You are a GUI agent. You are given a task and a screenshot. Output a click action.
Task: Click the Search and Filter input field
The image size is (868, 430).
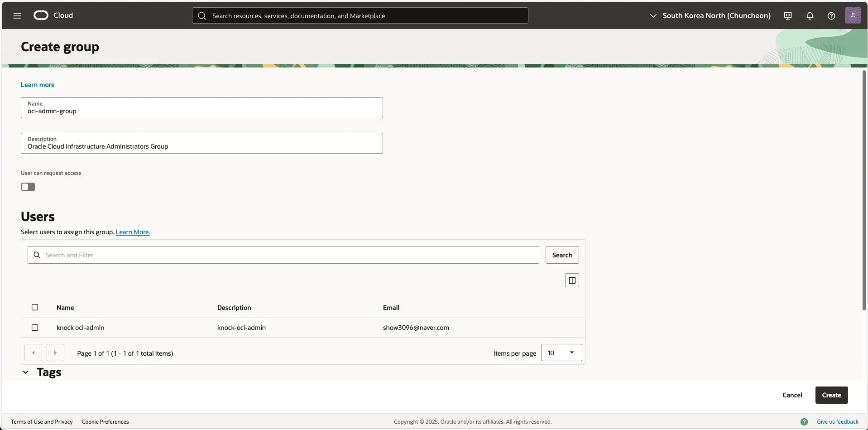[x=281, y=255]
